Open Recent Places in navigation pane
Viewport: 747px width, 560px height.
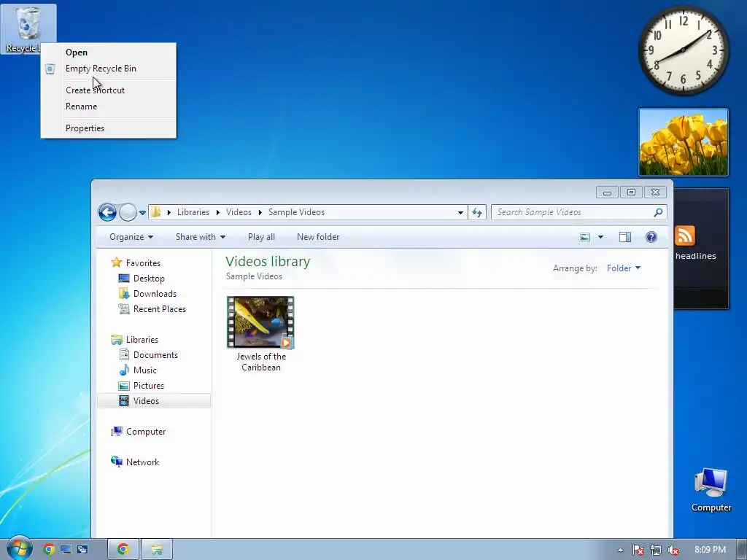[x=160, y=309]
